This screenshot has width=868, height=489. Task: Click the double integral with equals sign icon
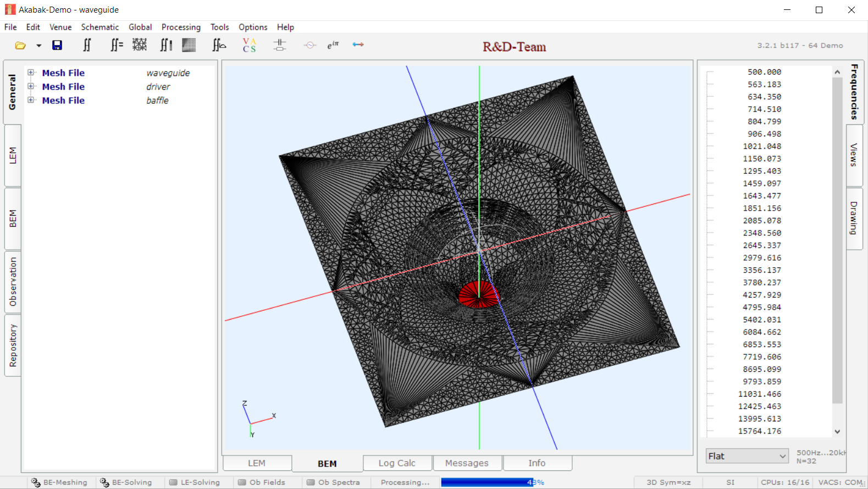click(116, 45)
